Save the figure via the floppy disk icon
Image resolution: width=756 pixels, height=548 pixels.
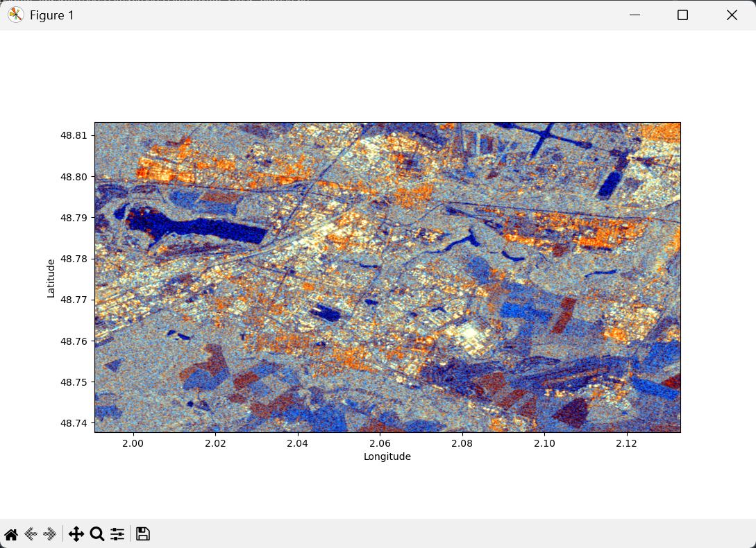[142, 533]
